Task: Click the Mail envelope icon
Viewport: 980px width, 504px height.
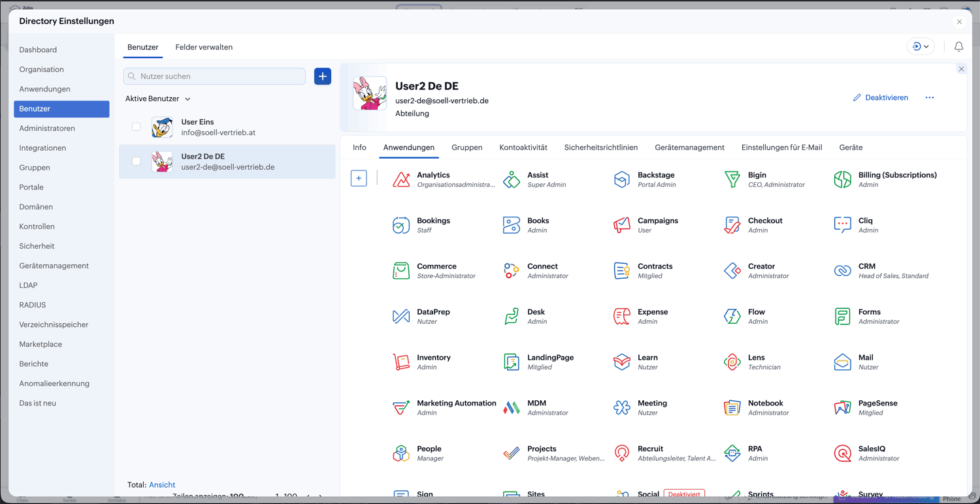Action: pyautogui.click(x=843, y=362)
